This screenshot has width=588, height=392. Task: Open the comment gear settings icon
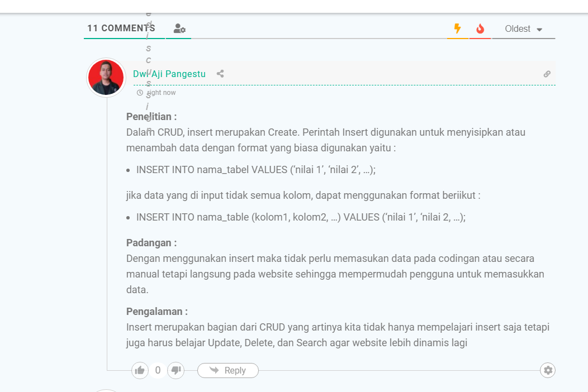(x=548, y=370)
